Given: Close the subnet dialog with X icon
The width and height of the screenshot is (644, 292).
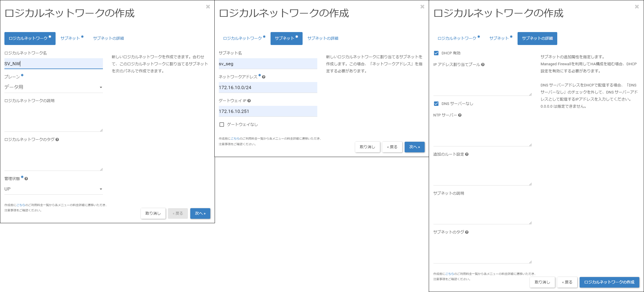Looking at the screenshot, I should (422, 6).
